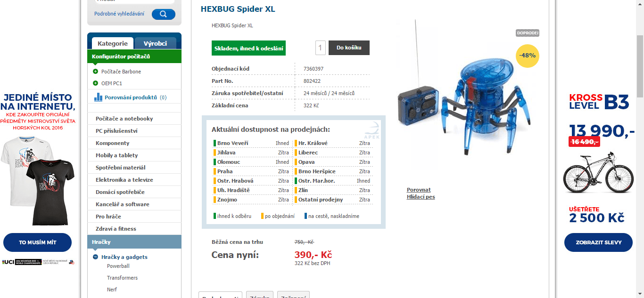Expand Počítače Barbone with plus icon
Screen dimensions: 644x298
coord(96,72)
